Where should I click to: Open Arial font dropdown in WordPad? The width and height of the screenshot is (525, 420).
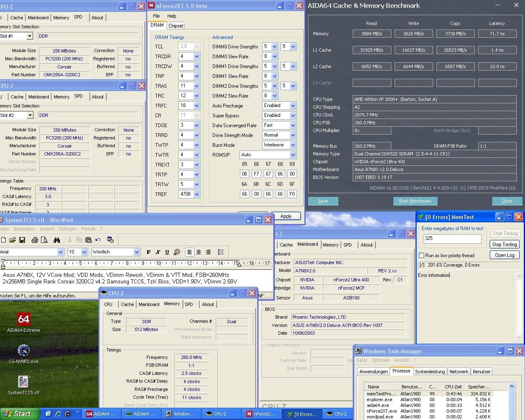click(60, 252)
